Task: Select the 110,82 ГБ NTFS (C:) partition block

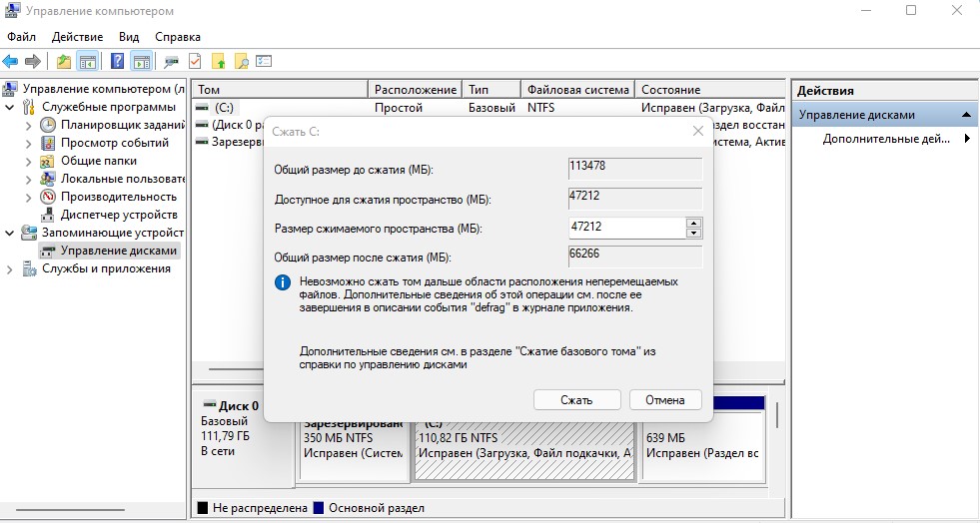Action: pos(524,450)
